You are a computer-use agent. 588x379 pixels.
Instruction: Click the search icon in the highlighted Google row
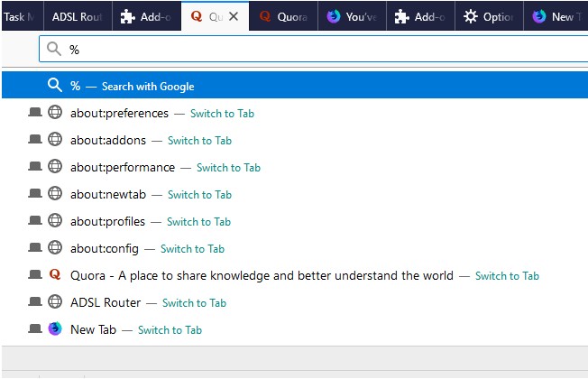(55, 86)
